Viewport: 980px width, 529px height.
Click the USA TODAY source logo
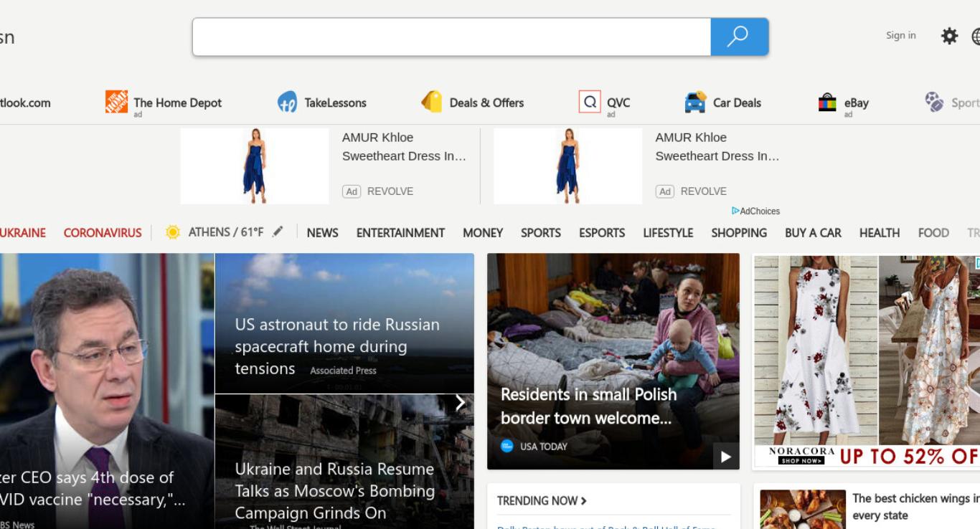point(507,446)
